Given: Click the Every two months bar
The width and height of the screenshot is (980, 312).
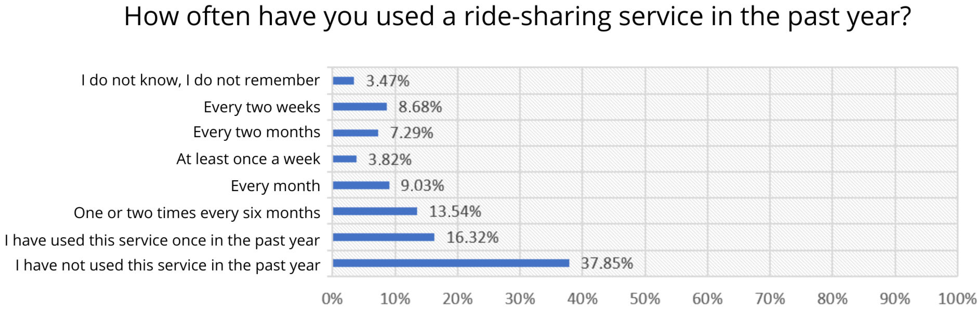Looking at the screenshot, I should tap(355, 133).
